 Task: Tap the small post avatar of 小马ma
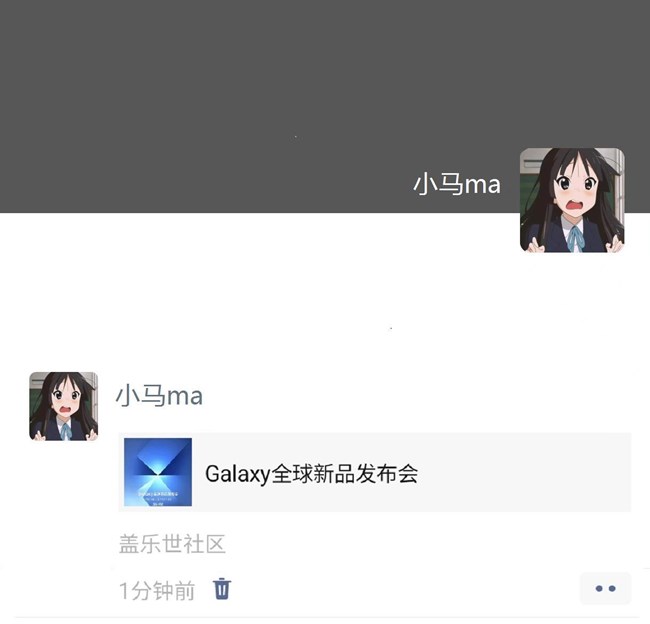(x=63, y=406)
